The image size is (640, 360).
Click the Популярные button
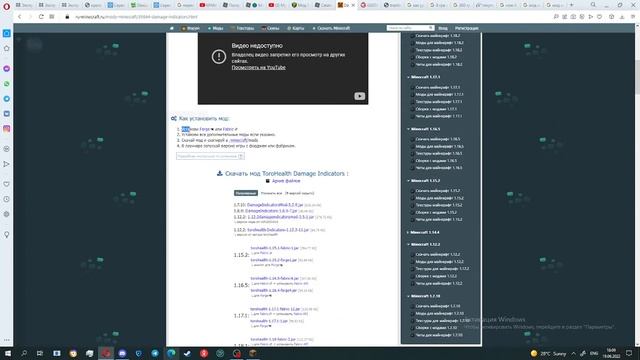click(x=246, y=193)
